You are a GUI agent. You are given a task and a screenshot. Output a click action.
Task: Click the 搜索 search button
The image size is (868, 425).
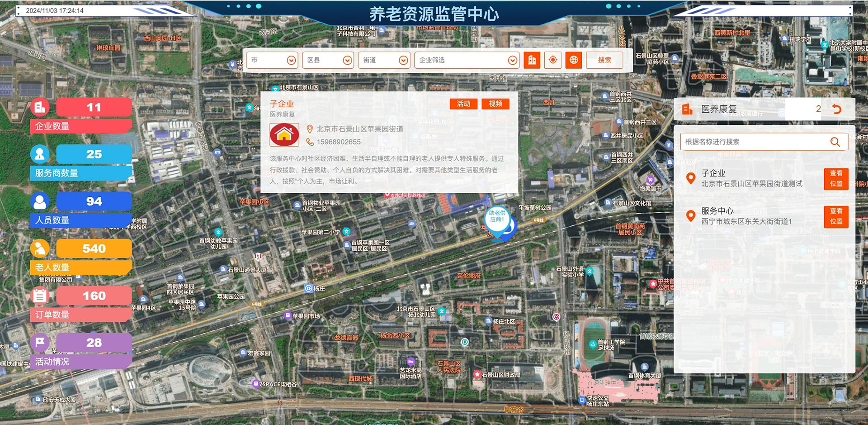pos(604,60)
